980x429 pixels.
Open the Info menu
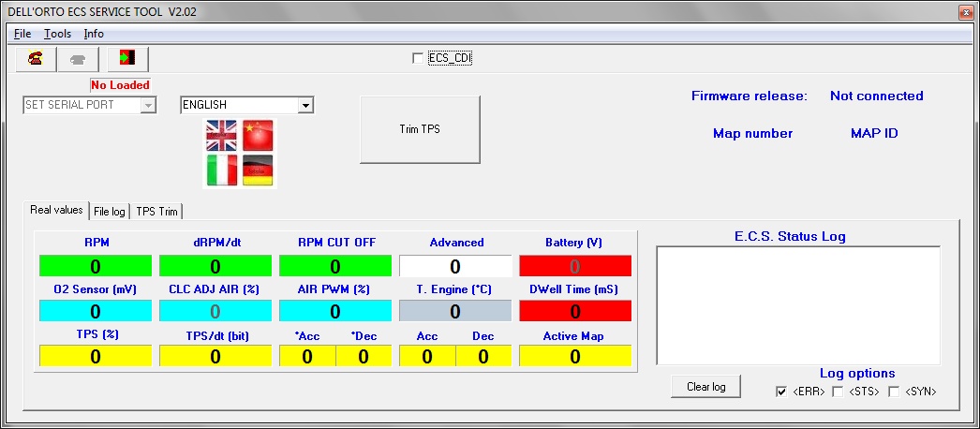click(94, 34)
